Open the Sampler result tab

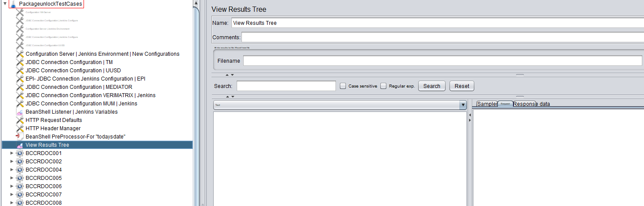[x=486, y=104]
